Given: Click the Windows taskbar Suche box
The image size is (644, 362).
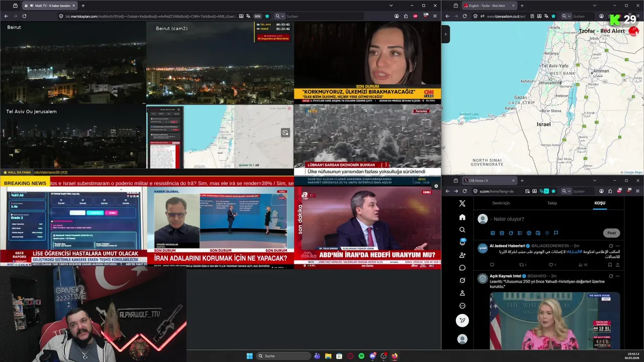Looking at the screenshot, I should pyautogui.click(x=283, y=356).
